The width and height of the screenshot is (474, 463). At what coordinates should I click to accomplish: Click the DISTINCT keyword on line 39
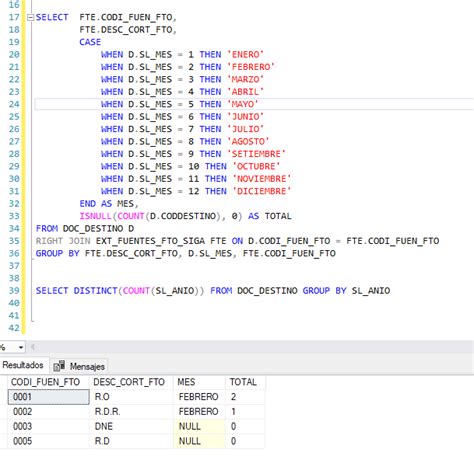coord(95,291)
